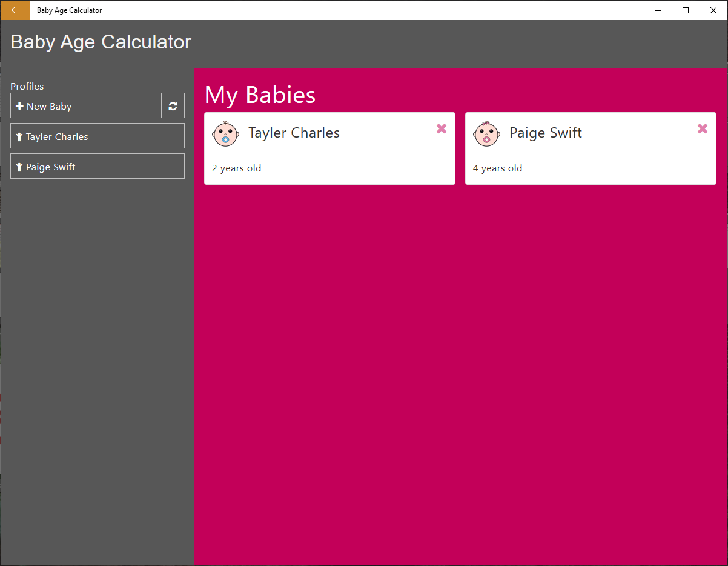Click Tayler Charles baby face avatar
The width and height of the screenshot is (728, 566).
pos(225,133)
